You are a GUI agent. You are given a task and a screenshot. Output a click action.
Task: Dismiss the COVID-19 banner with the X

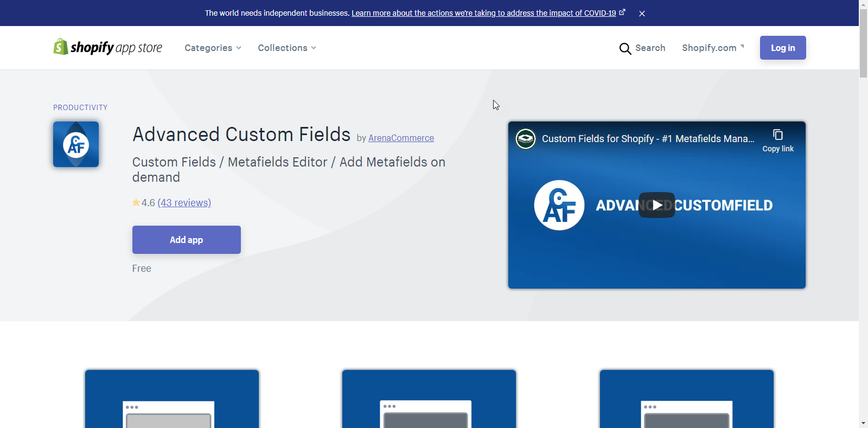(642, 14)
